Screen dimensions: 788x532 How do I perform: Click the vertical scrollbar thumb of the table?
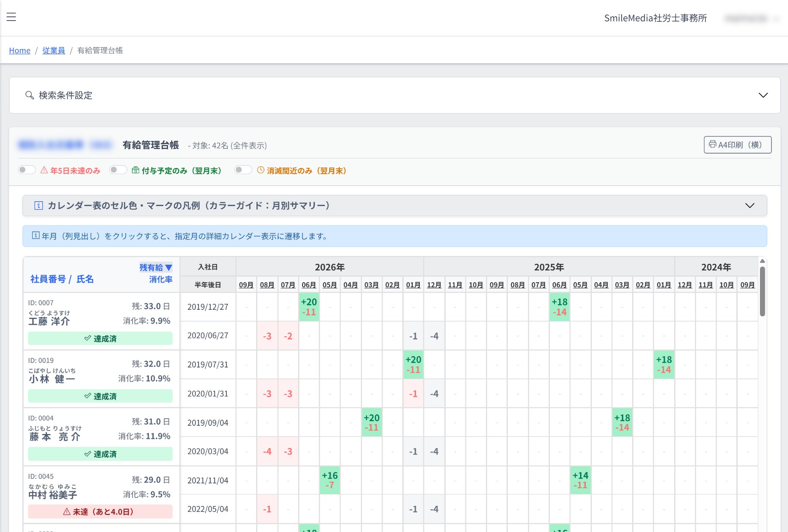[762, 291]
